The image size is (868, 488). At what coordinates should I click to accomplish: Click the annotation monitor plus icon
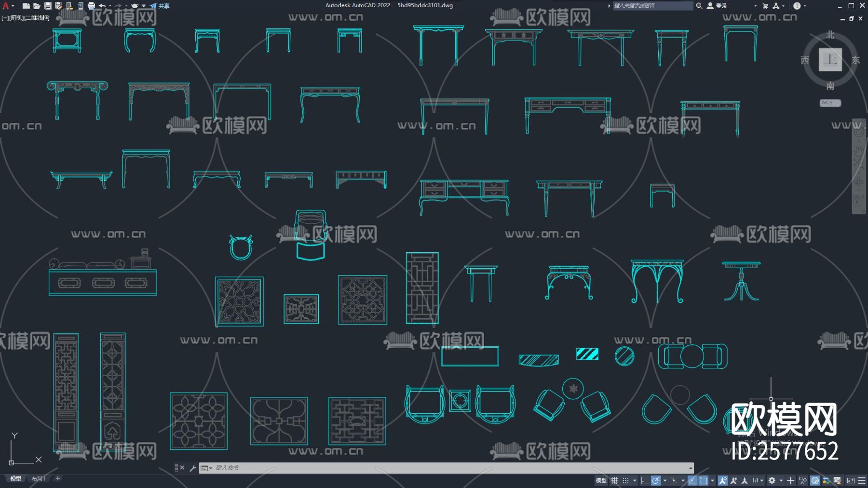[790, 480]
